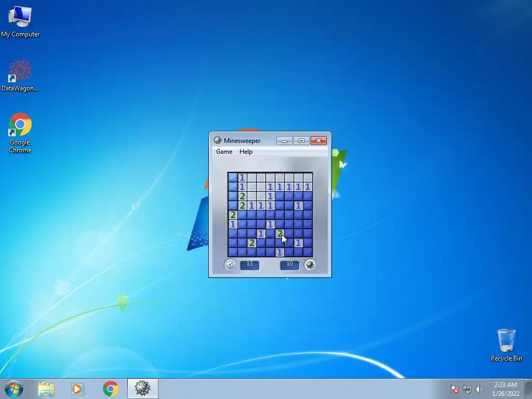This screenshot has height=399, width=532.
Task: Click the Show desktop button at taskbar end
Action: [528, 389]
